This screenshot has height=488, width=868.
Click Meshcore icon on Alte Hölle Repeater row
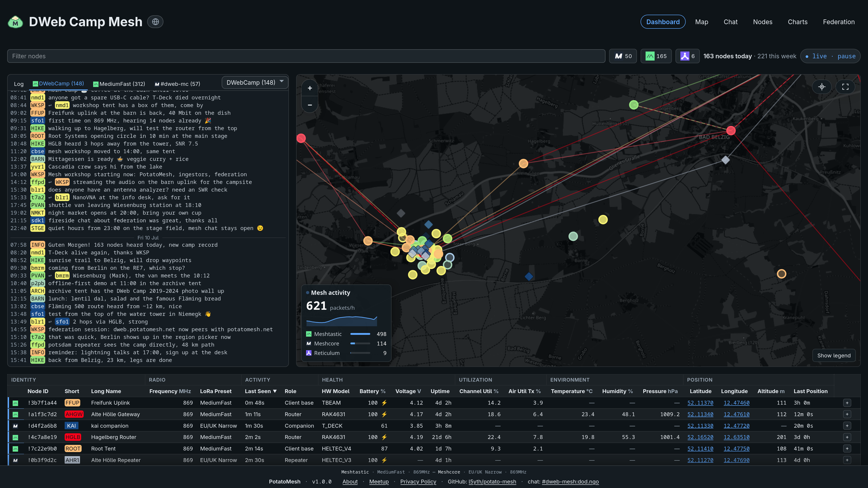(x=15, y=460)
